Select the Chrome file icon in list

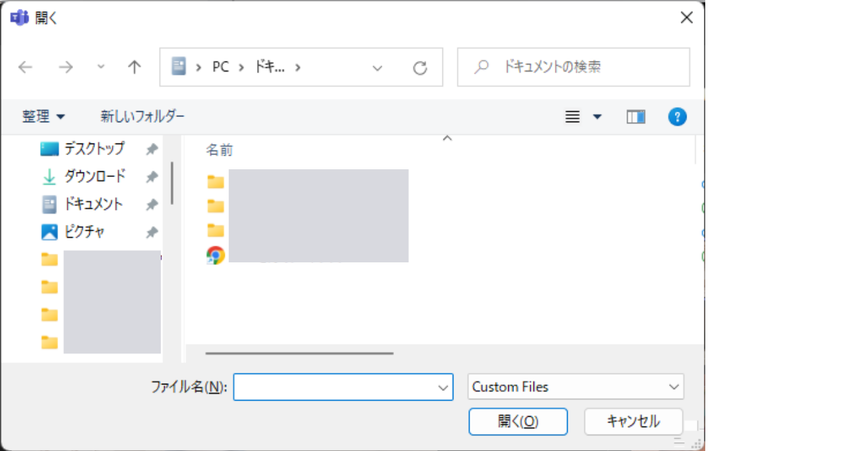point(216,256)
